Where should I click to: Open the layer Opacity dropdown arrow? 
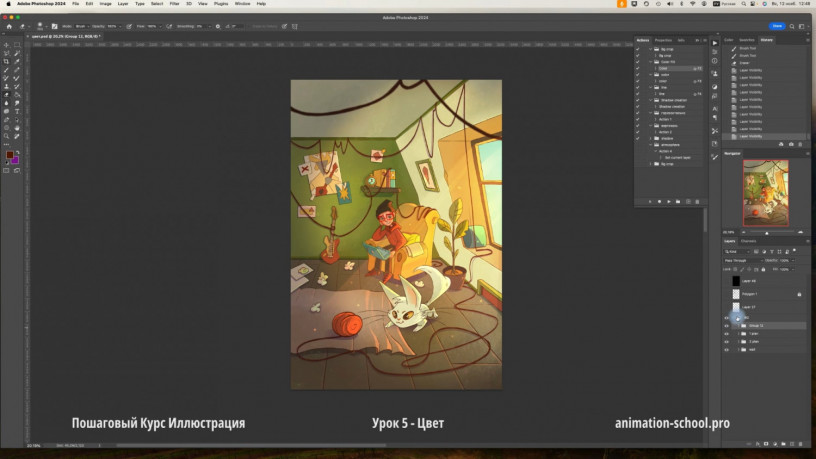(x=793, y=260)
